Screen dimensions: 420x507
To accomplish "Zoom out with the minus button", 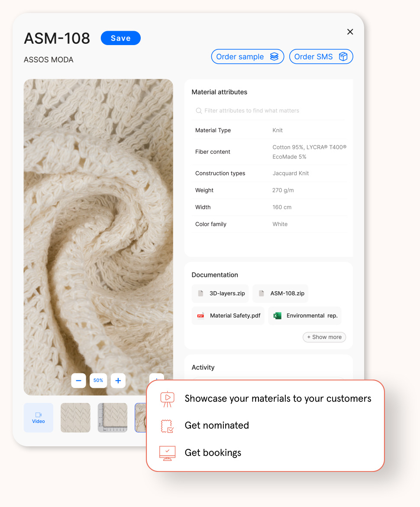I will [78, 380].
